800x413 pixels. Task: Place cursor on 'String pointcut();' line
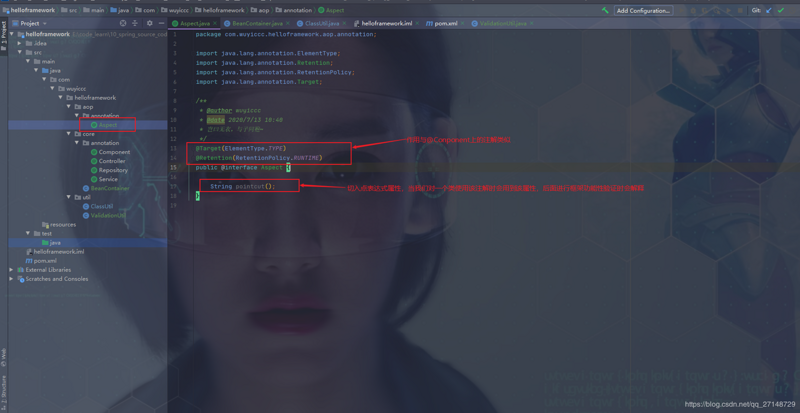coord(242,186)
